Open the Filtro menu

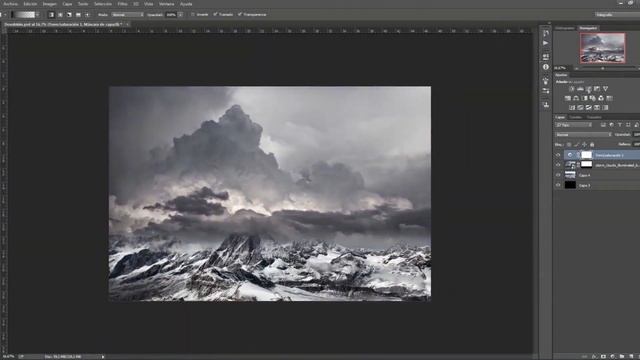click(122, 4)
